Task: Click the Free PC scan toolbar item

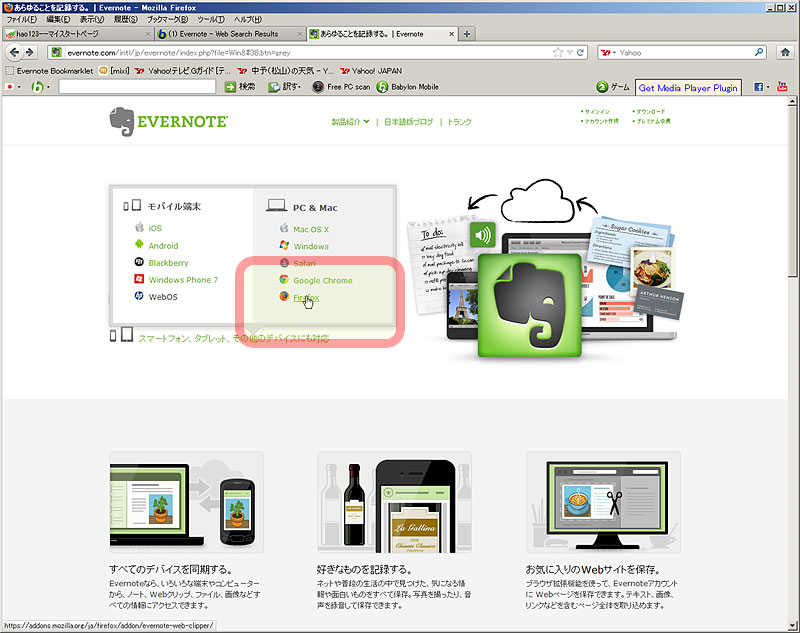Action: [341, 87]
